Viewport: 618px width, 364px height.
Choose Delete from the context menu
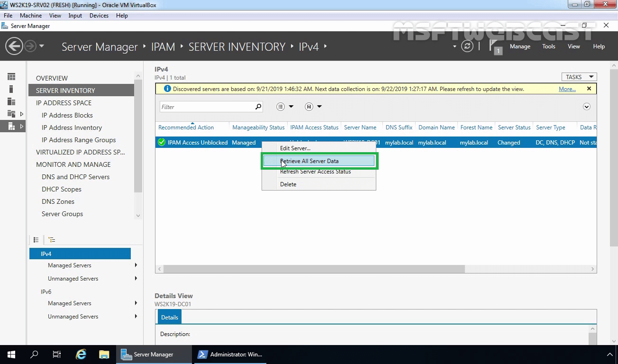click(x=319, y=184)
